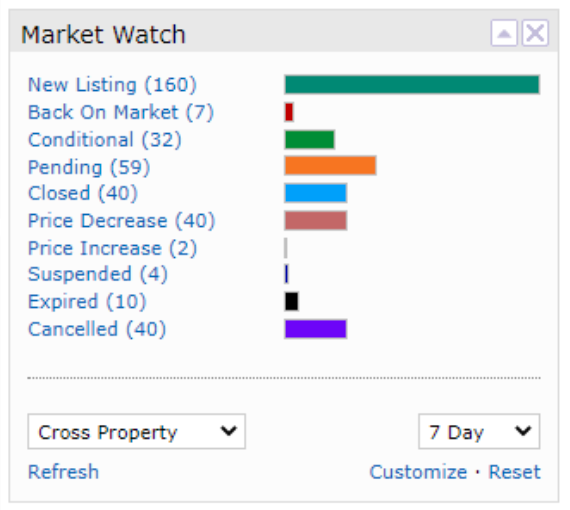
Task: Open the New Listing (160) results
Action: click(x=112, y=85)
